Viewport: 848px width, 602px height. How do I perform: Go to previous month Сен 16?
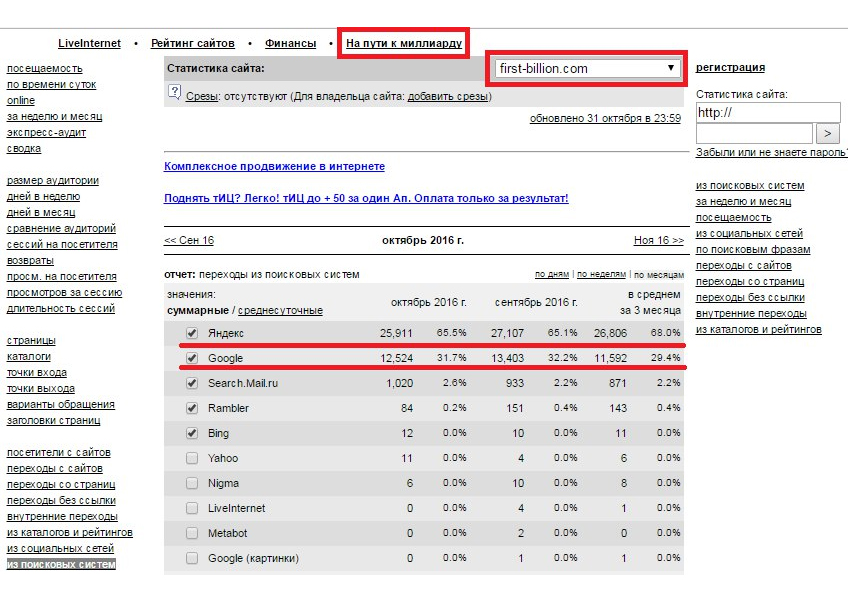[189, 240]
